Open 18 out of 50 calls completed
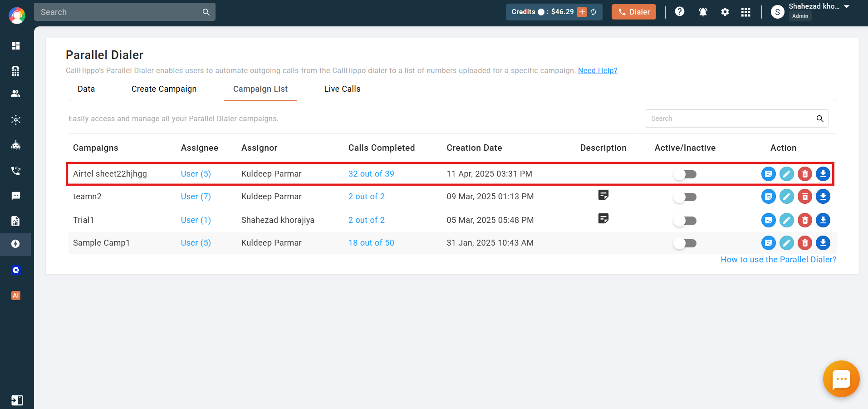This screenshot has width=868, height=409. tap(371, 243)
